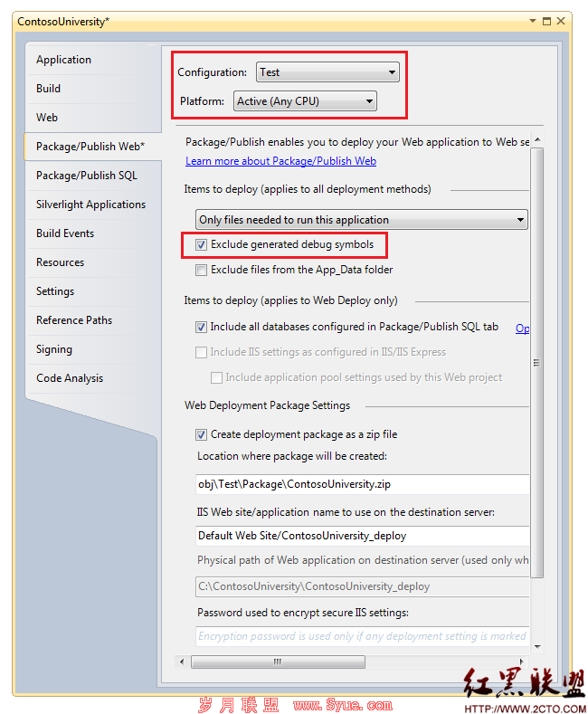
Task: Expand the Platform dropdown Active (Any CPU)
Action: (305, 101)
